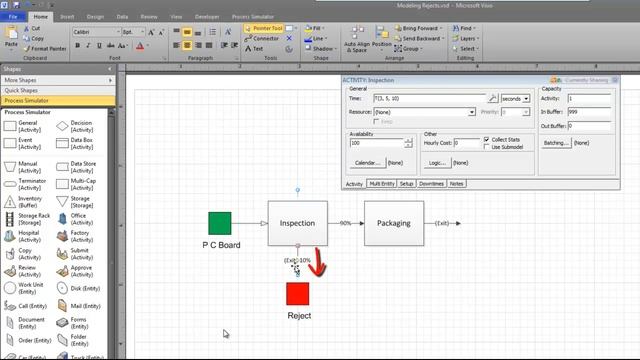The height and width of the screenshot is (360, 640).
Task: Switch to the Process Simulator ribbon tab
Action: 253,17
